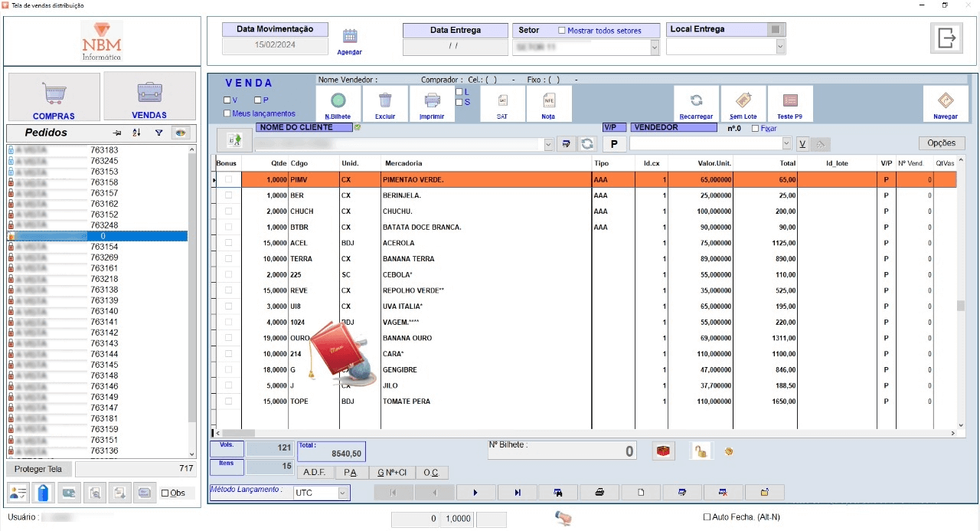980x531 pixels.
Task: Enable the Meus lançamentos checkbox
Action: (227, 113)
